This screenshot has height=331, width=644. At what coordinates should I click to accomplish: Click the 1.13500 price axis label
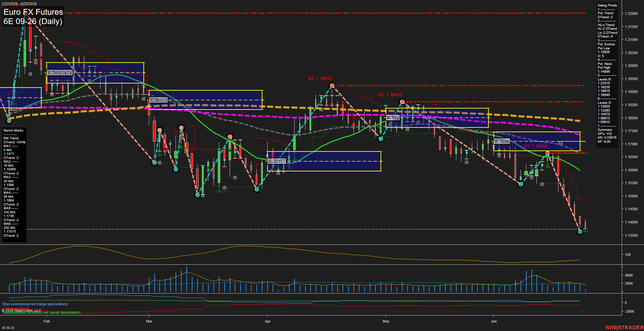(x=631, y=235)
